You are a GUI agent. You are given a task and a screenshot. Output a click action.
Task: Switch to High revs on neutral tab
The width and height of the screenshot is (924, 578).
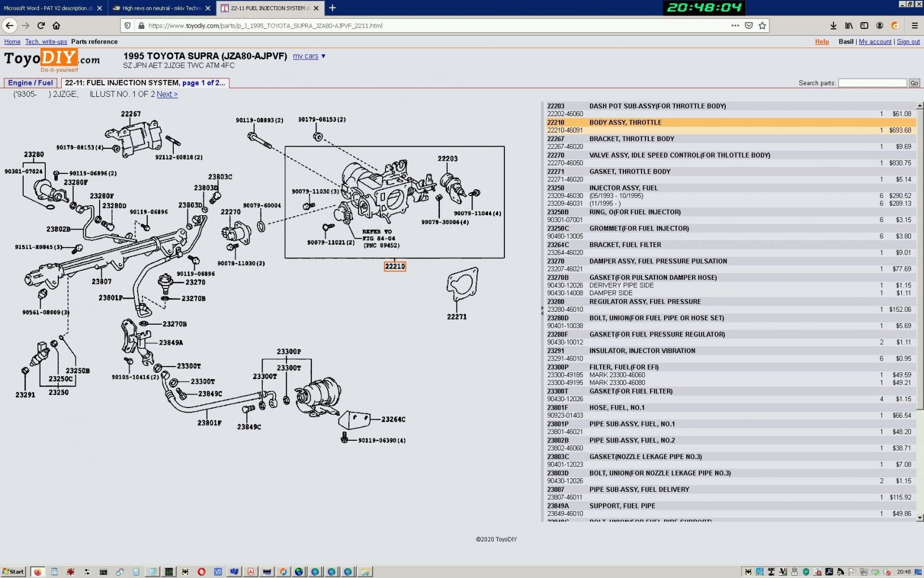162,8
